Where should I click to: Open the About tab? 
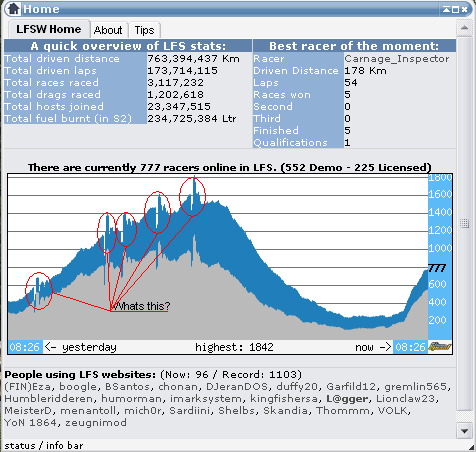pos(108,30)
